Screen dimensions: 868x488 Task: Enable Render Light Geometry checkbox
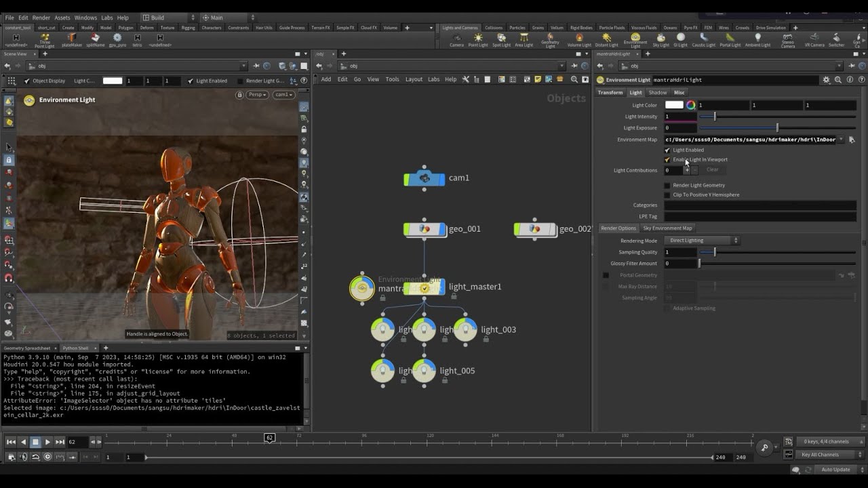(x=667, y=185)
